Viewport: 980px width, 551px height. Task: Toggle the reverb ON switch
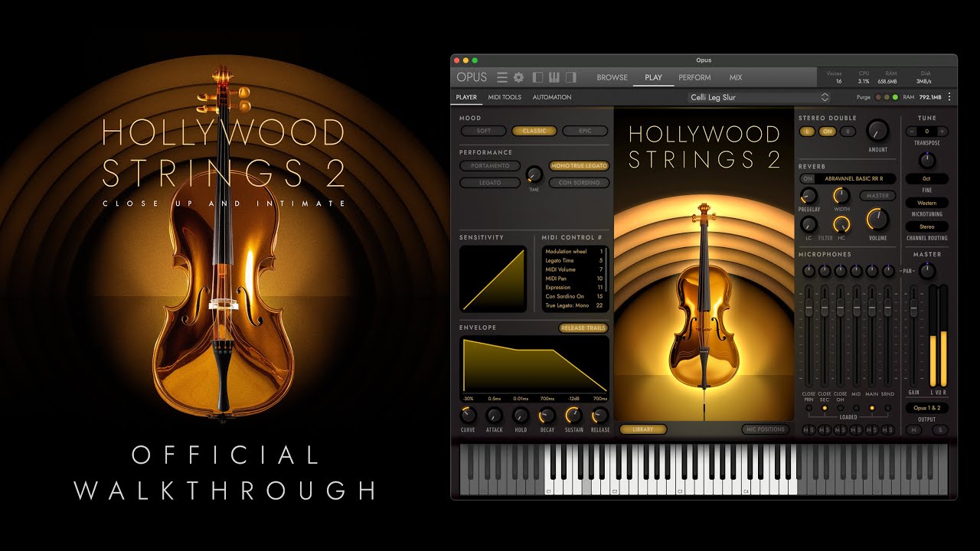[807, 179]
